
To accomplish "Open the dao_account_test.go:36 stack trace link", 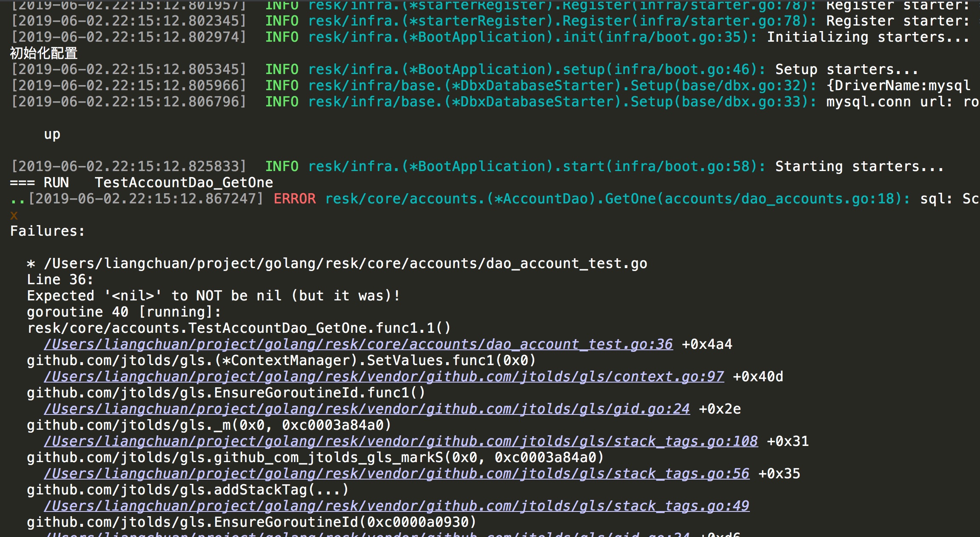I will 358,344.
